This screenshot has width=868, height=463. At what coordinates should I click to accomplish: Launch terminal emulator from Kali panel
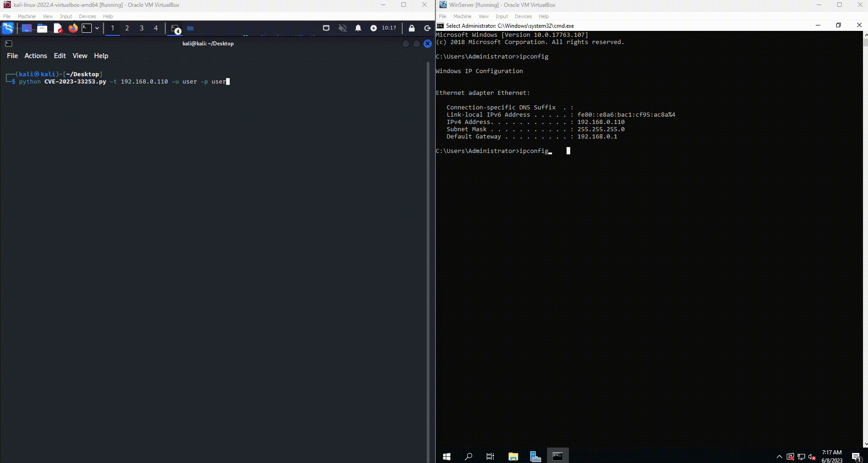[x=87, y=28]
